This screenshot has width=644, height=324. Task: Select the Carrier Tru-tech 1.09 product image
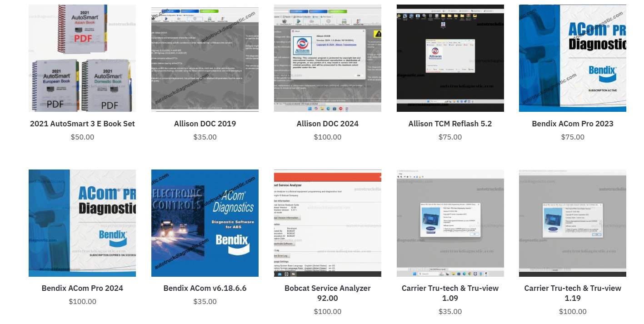click(x=450, y=223)
